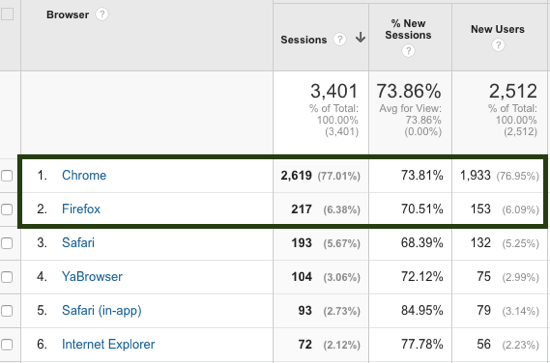Sort by the New Users column header
The image size is (550, 363).
point(497,29)
